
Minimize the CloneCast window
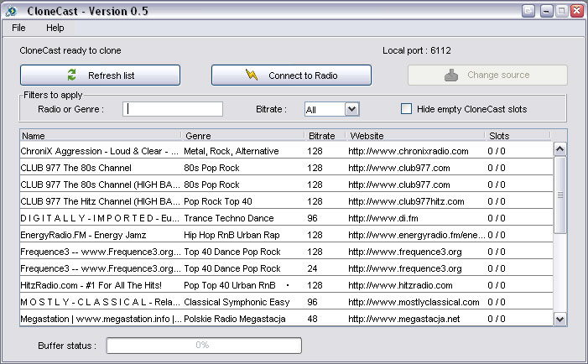546,11
